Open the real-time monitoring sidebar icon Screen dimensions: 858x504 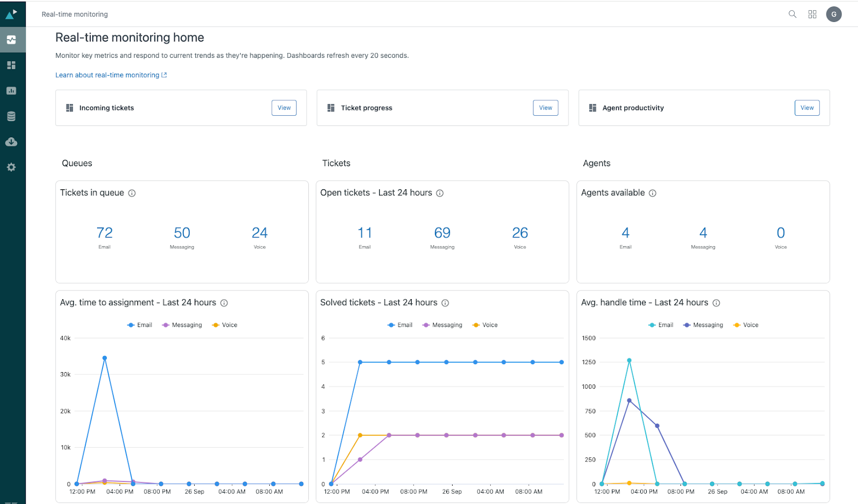[x=11, y=40]
